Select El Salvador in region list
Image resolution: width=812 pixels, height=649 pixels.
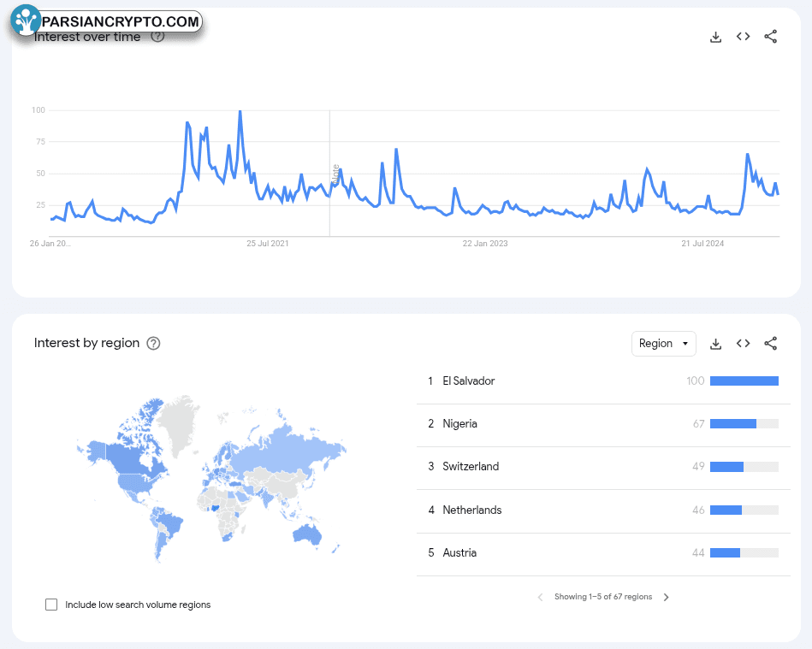point(468,381)
